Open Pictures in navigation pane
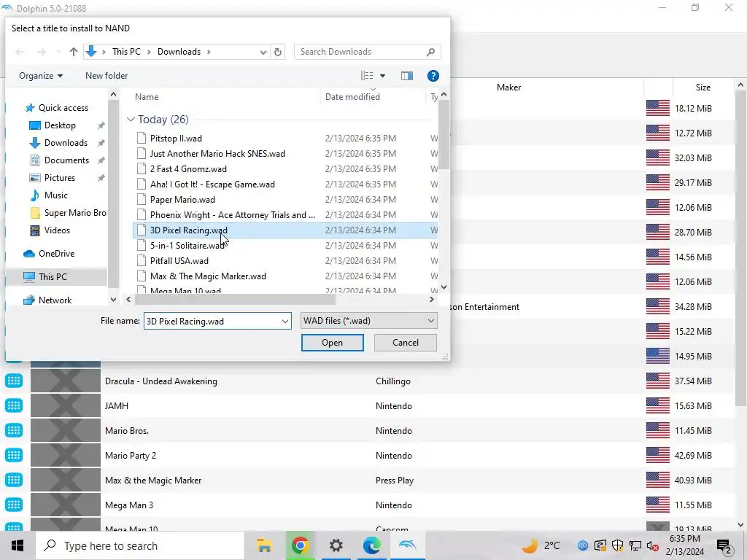 coord(60,178)
